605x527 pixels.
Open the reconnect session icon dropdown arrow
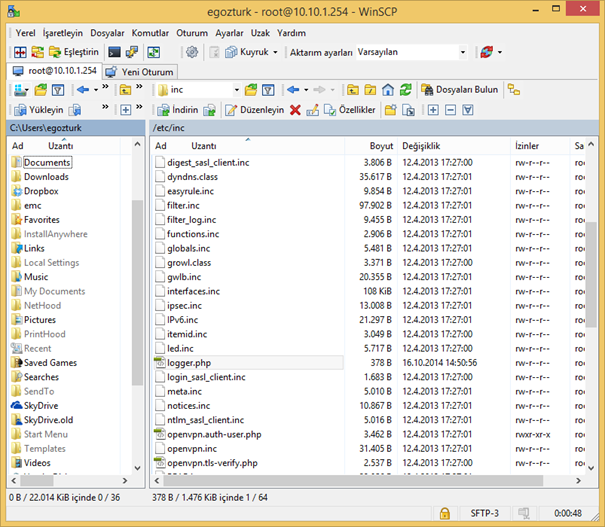coord(500,52)
